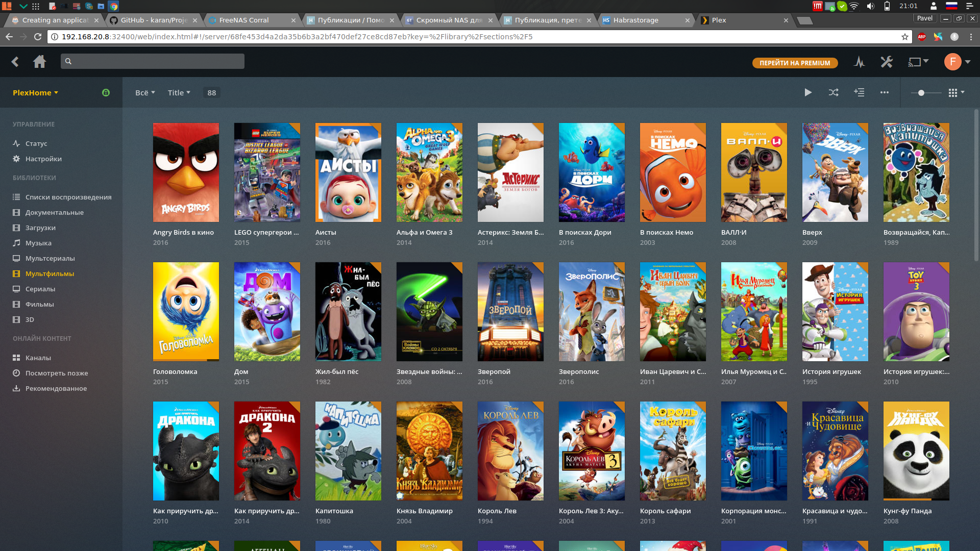Shuffle the library with the shuffle icon
The width and height of the screenshot is (980, 551).
tap(834, 92)
